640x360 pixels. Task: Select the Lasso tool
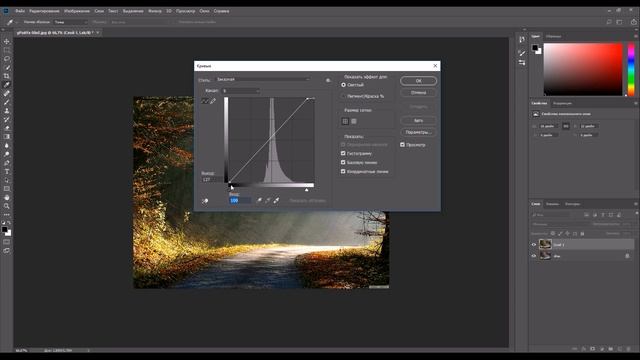[7, 59]
